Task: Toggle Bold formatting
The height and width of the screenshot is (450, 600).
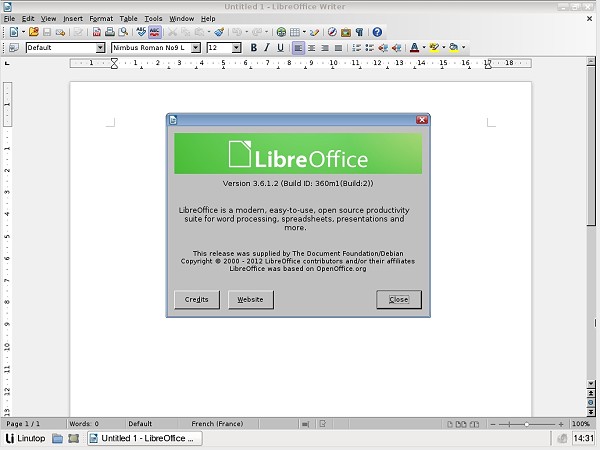Action: pos(253,47)
